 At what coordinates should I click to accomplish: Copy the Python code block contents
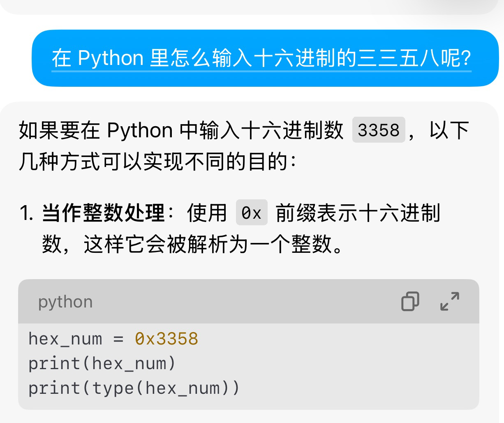click(410, 302)
